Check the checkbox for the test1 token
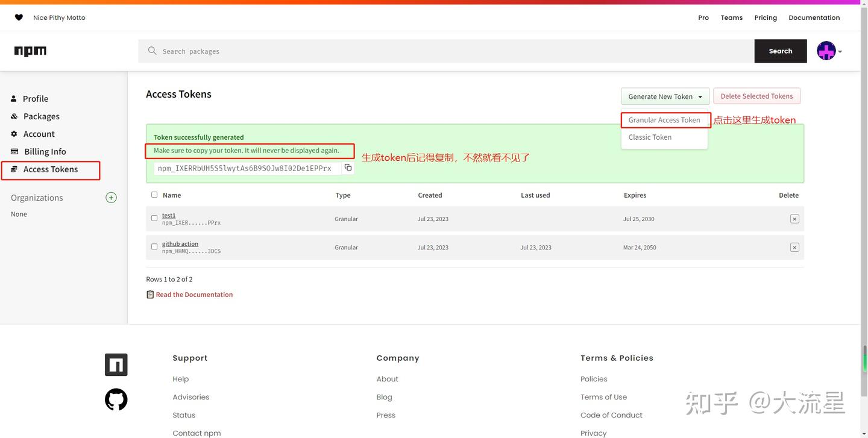The image size is (868, 438). (154, 218)
